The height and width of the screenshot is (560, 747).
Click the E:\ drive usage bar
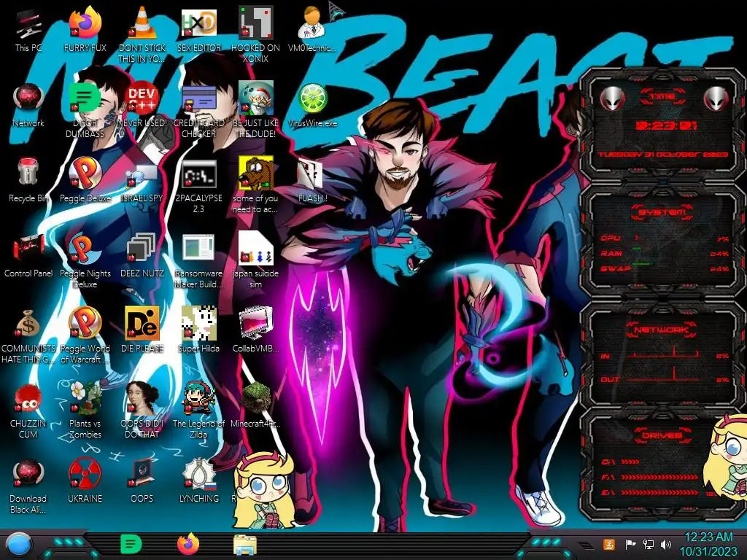tap(659, 492)
